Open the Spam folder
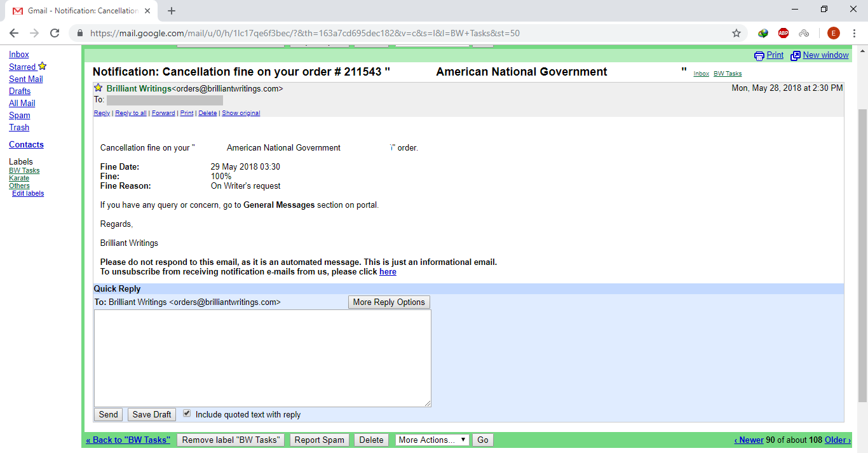868x453 pixels. click(20, 115)
